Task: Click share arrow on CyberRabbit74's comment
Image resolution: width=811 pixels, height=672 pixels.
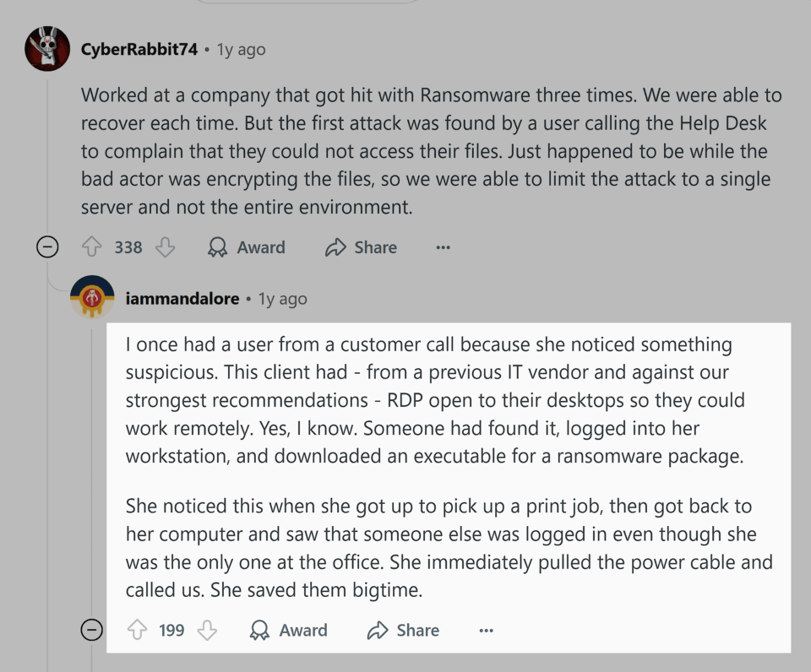Action: pyautogui.click(x=335, y=247)
